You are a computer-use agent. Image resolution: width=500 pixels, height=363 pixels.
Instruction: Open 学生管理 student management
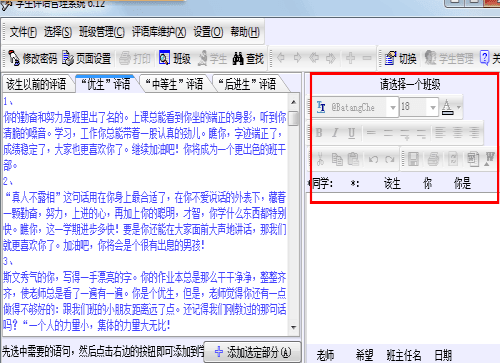pos(449,59)
